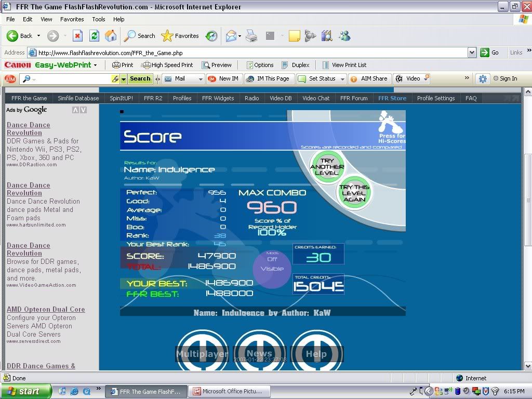Screen dimensions: 532x399
Task: Open the Tools menu
Action: point(99,19)
